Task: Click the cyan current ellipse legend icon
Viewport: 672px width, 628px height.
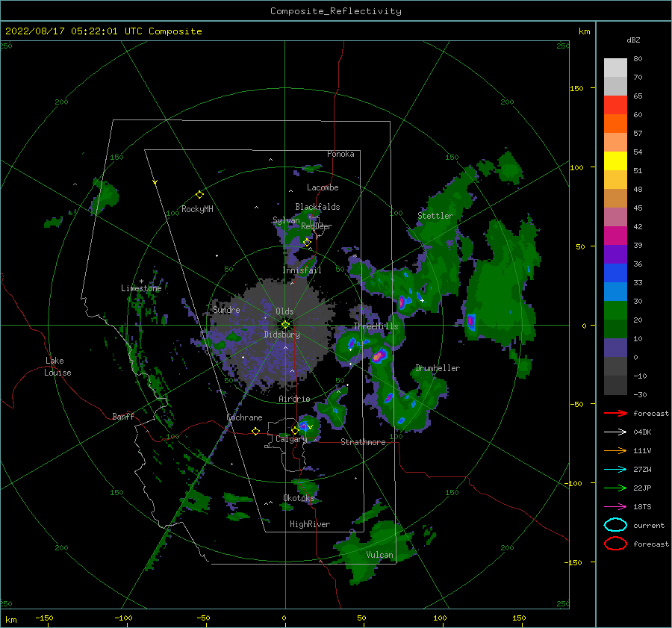Action: 615,525
